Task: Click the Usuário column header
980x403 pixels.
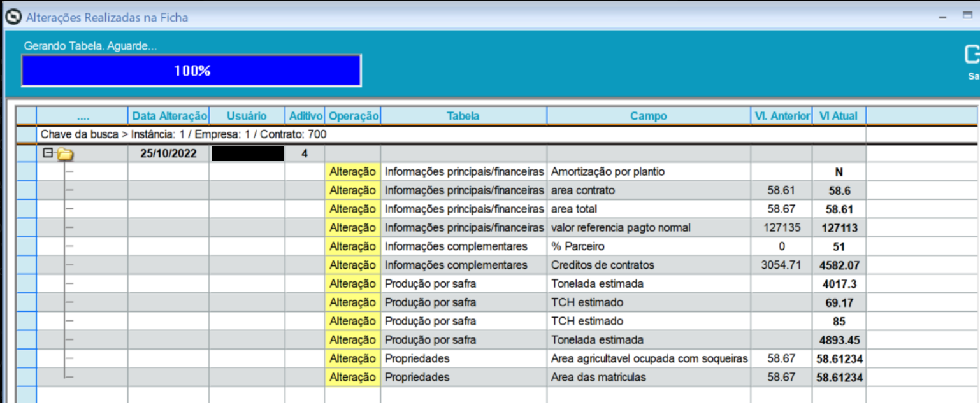Action: coord(247,116)
